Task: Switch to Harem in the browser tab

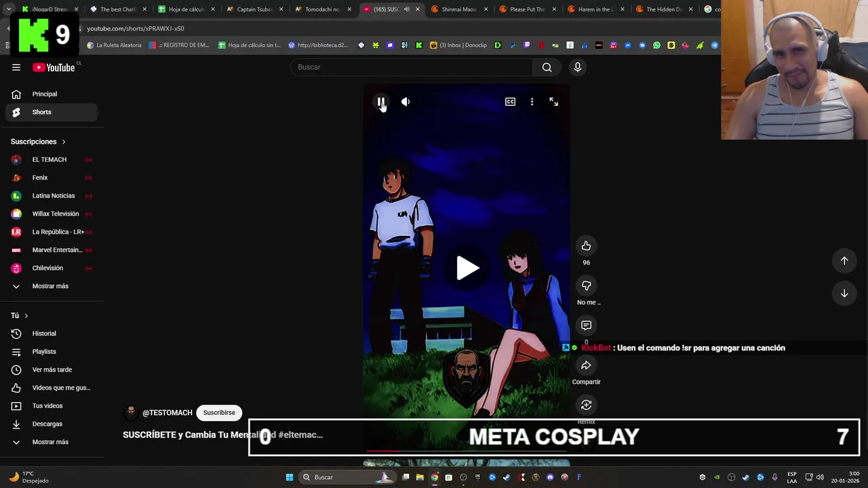Action: 595,9
